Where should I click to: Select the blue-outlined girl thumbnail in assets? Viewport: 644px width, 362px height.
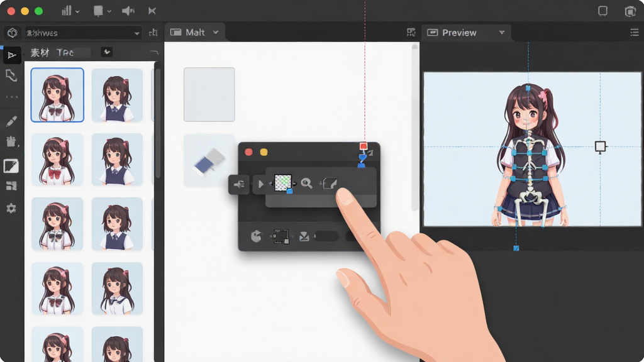[x=57, y=95]
